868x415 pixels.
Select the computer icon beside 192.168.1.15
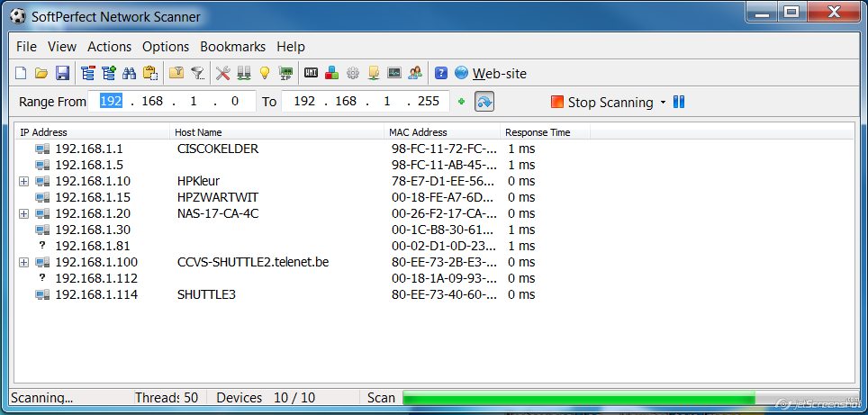pos(42,197)
